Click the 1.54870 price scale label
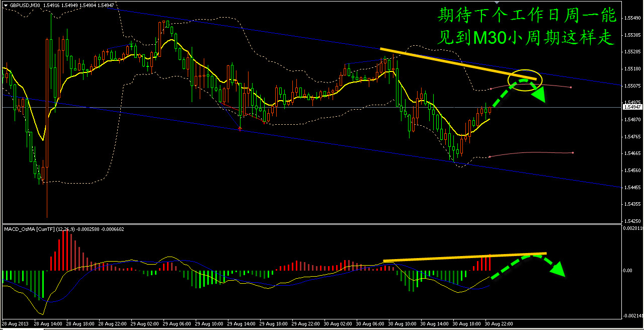The height and width of the screenshot is (330, 644). tap(632, 120)
